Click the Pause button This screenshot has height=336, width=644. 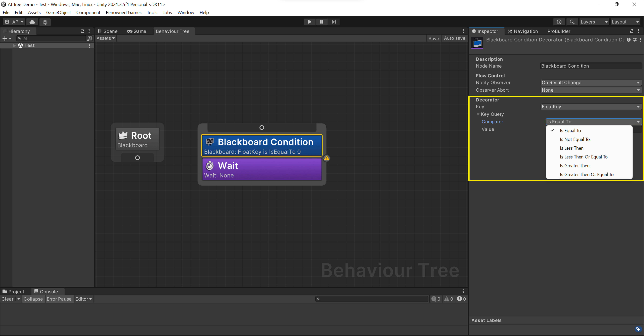[321, 22]
